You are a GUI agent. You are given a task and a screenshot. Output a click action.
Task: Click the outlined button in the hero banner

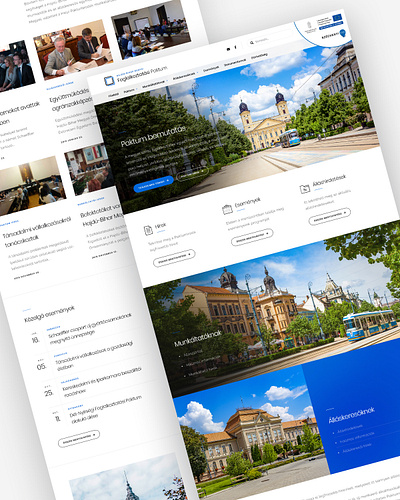192,174
